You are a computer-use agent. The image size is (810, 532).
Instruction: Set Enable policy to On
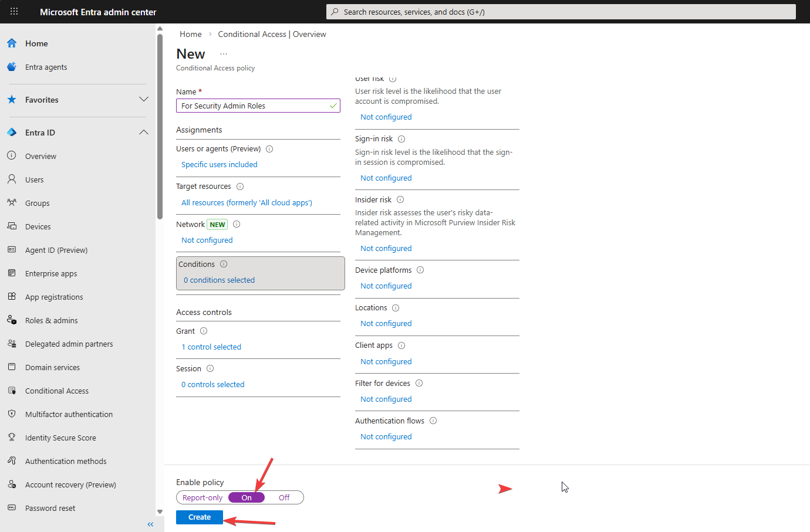(x=247, y=497)
